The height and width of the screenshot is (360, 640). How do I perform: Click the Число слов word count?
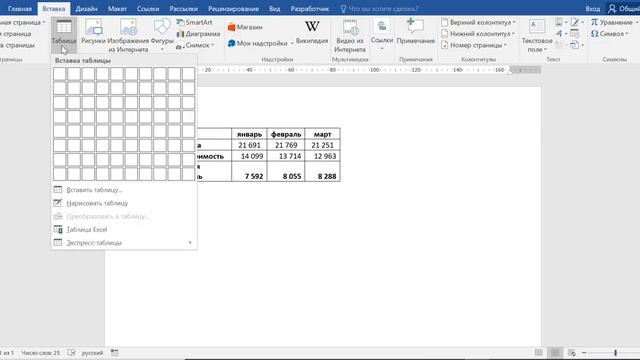[40, 353]
